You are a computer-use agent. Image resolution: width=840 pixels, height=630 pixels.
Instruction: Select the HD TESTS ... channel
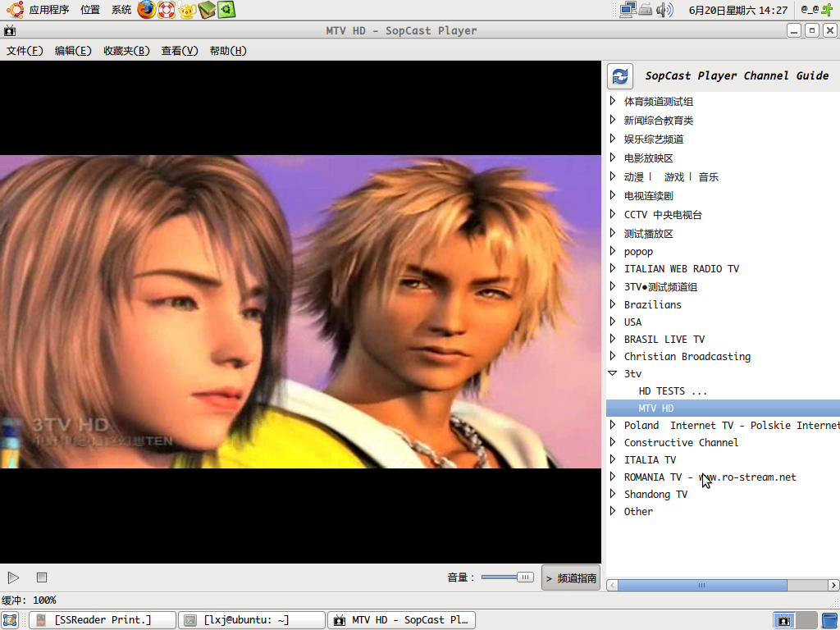tap(673, 391)
